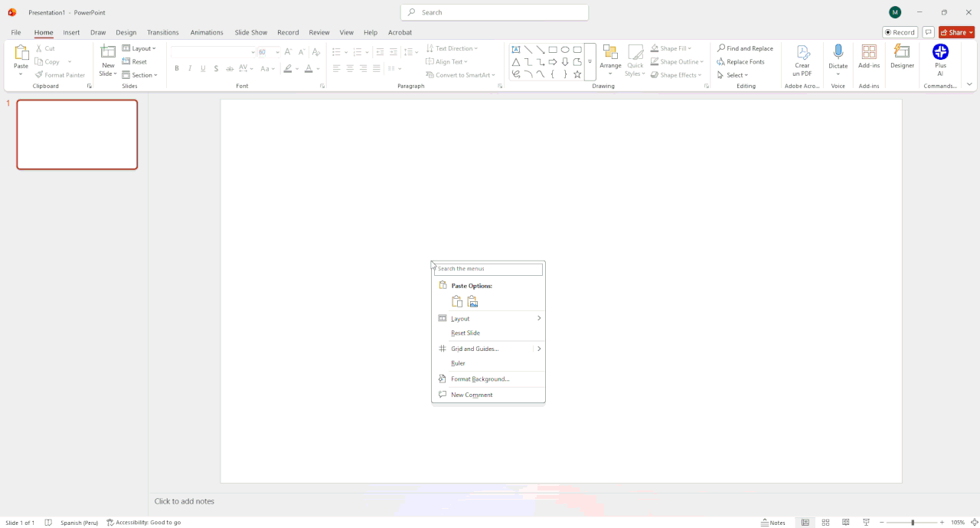Viewport: 980px width, 528px height.
Task: Choose New Comment in context menu
Action: tap(488, 395)
